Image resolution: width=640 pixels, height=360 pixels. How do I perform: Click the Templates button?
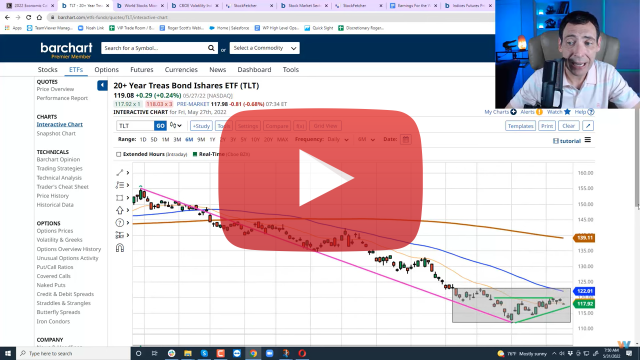point(520,126)
